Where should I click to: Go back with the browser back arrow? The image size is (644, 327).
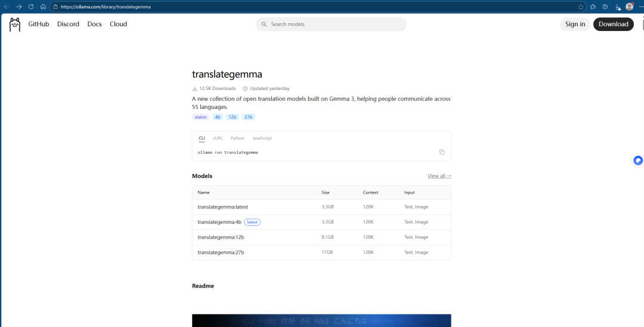[7, 7]
